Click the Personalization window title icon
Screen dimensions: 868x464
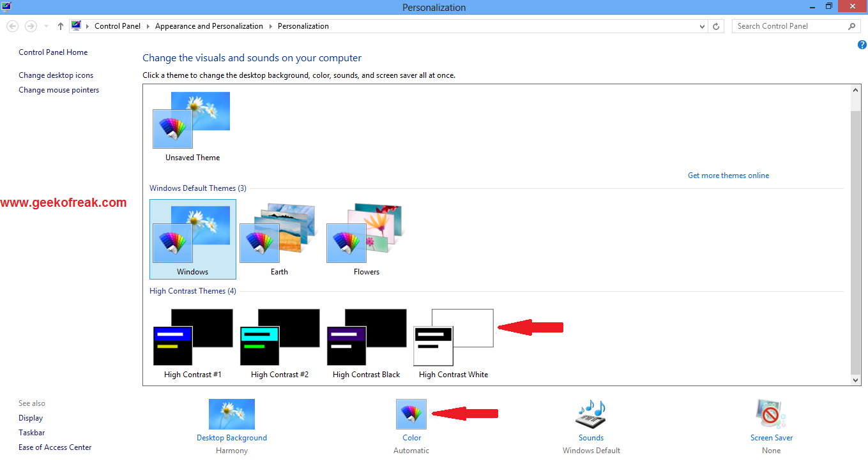pos(6,7)
